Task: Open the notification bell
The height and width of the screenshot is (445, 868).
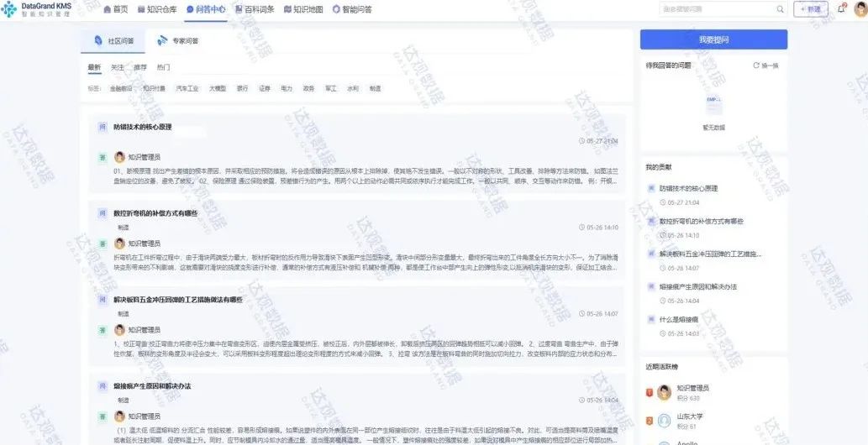Action: point(841,9)
